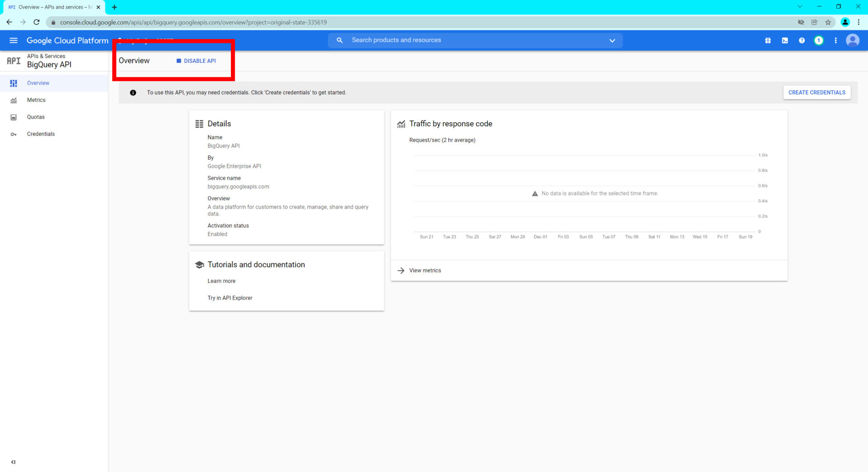Image resolution: width=868 pixels, height=472 pixels.
Task: Click the bigquery.googleapis.com service name
Action: tap(238, 187)
